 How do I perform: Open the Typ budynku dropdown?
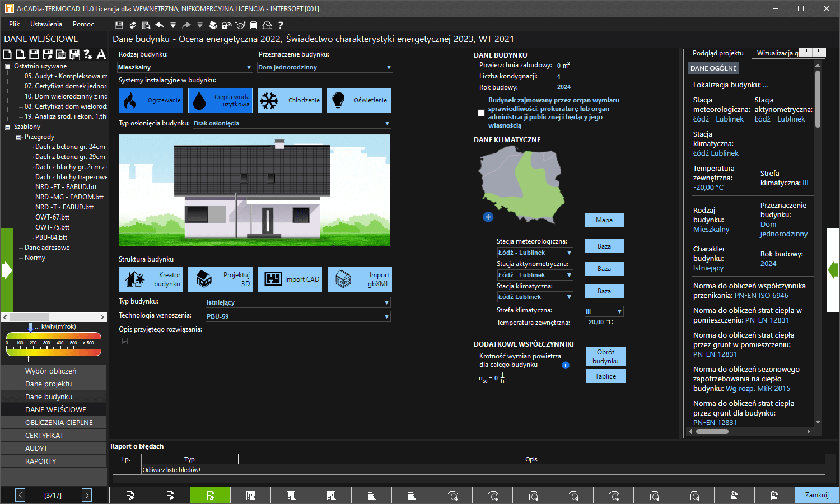coord(298,302)
